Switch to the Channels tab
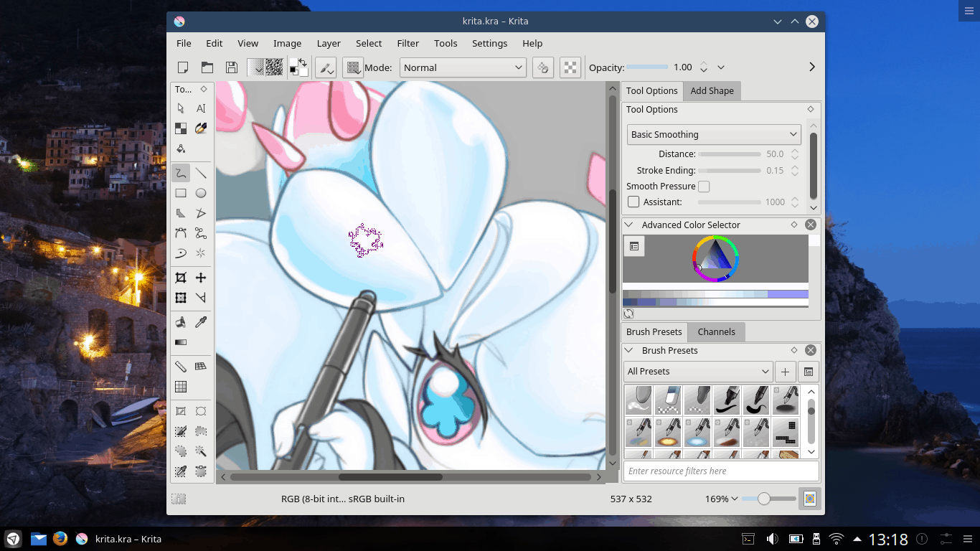 click(716, 331)
